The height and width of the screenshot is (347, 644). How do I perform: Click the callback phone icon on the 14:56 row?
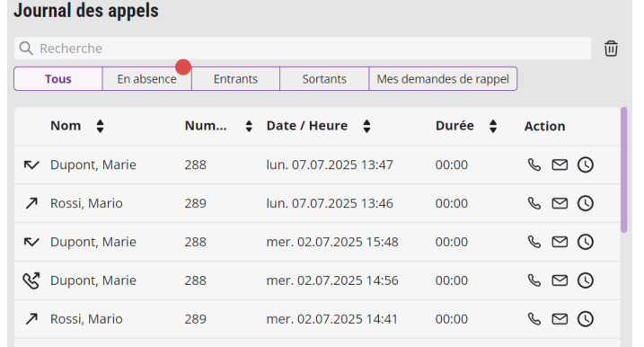coord(31,280)
